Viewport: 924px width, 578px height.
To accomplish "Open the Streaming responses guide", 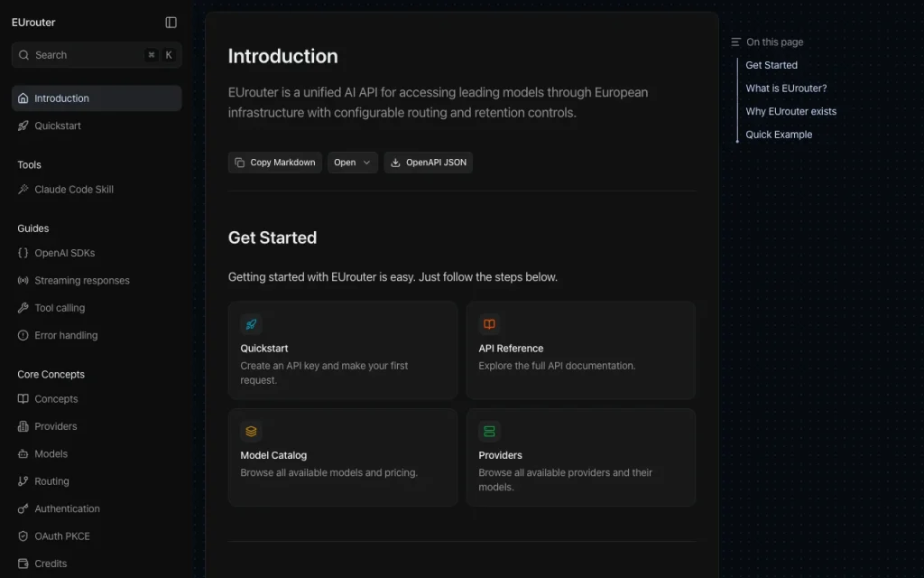I will (97, 280).
